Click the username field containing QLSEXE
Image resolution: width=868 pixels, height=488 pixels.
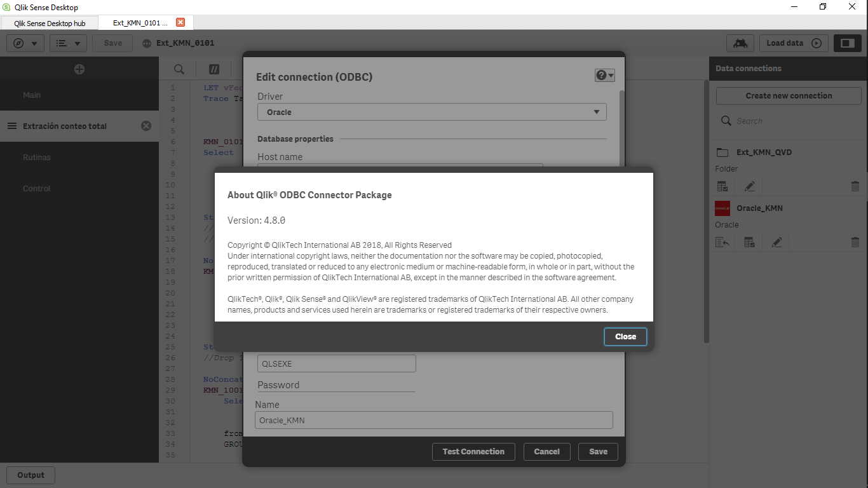pyautogui.click(x=336, y=363)
